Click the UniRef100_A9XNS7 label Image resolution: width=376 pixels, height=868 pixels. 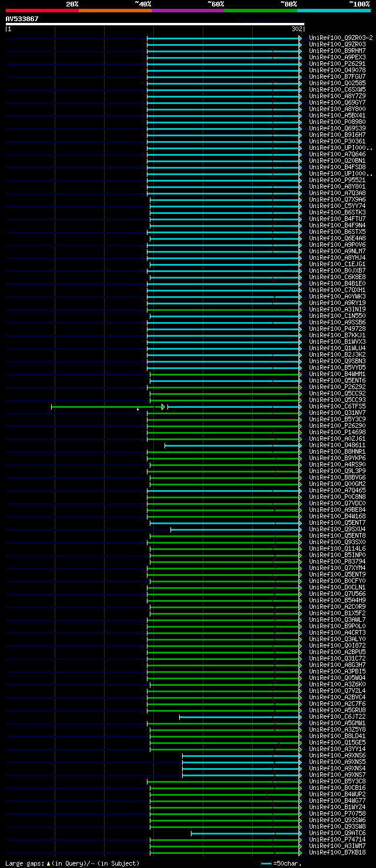[x=337, y=775]
